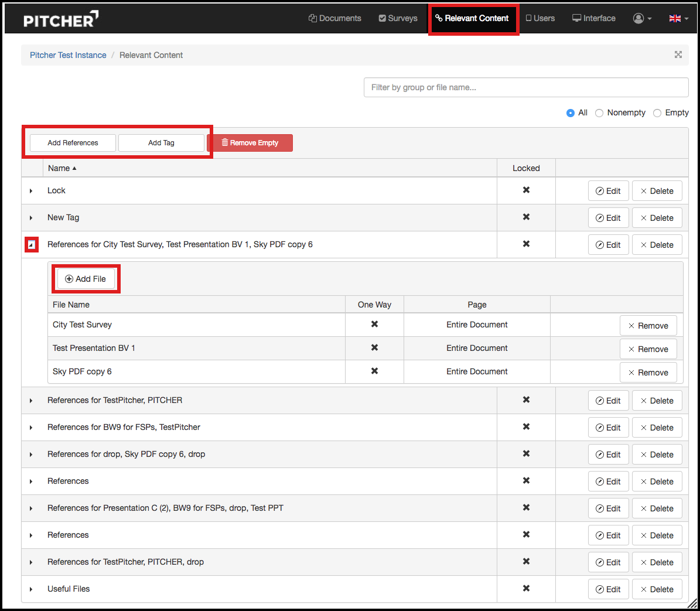Open the user account menu icon

[642, 18]
